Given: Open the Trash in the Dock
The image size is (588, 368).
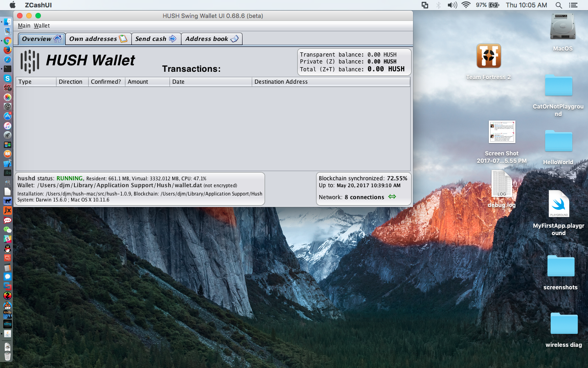Looking at the screenshot, I should (7, 356).
